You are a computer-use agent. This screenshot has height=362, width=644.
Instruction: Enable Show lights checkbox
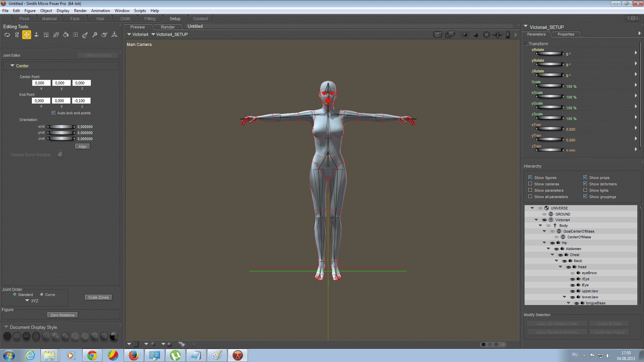click(585, 190)
